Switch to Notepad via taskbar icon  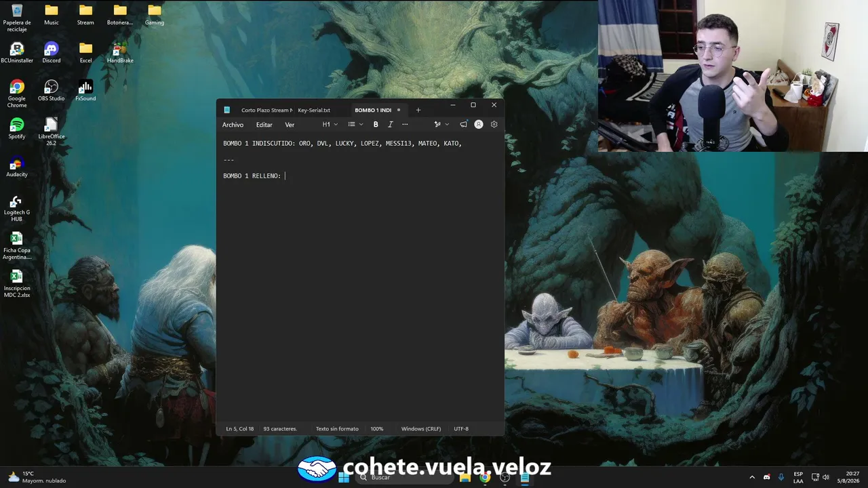coord(524,477)
